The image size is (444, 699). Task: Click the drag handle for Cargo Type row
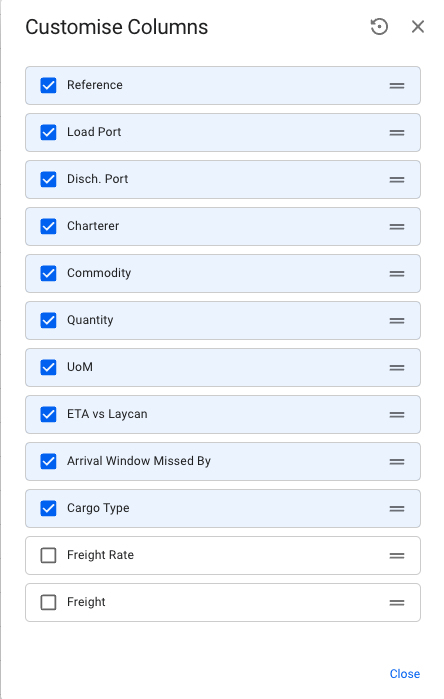pyautogui.click(x=397, y=509)
